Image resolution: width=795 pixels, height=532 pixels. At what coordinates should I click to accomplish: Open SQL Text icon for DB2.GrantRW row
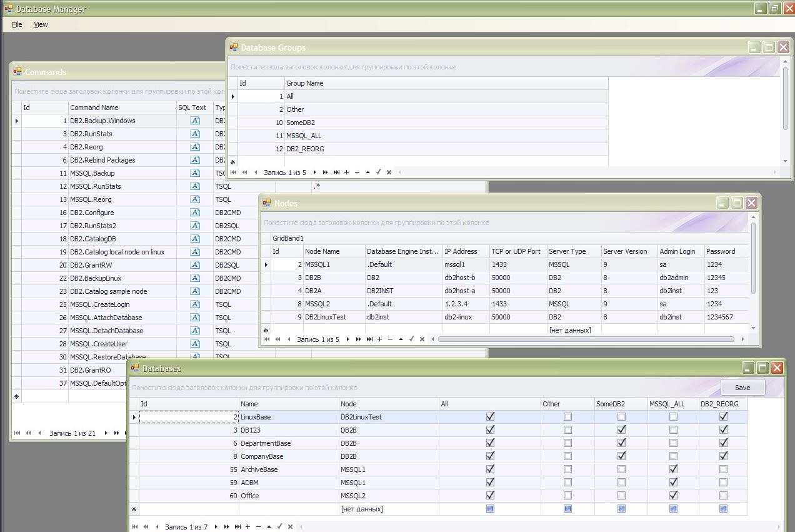[195, 265]
